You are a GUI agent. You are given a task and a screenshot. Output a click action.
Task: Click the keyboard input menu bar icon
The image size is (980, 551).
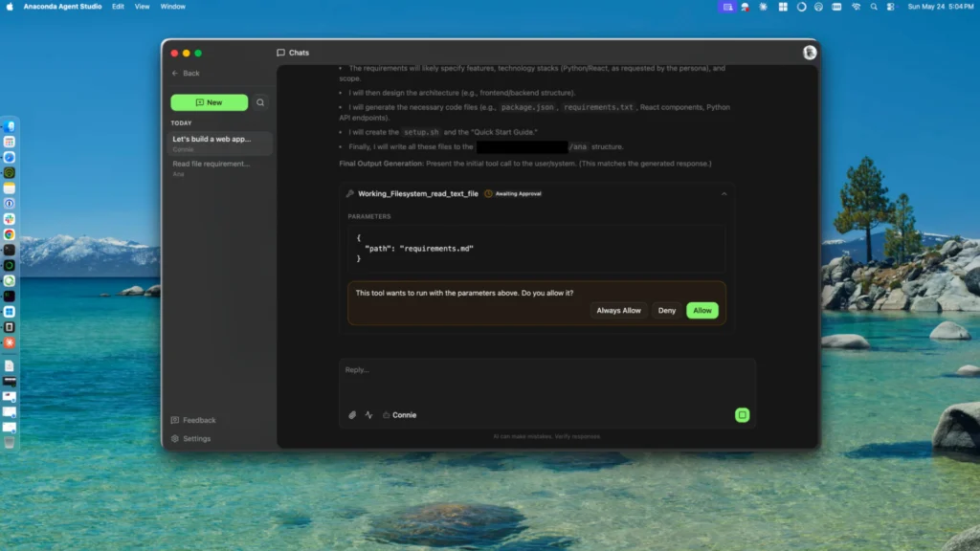click(836, 7)
